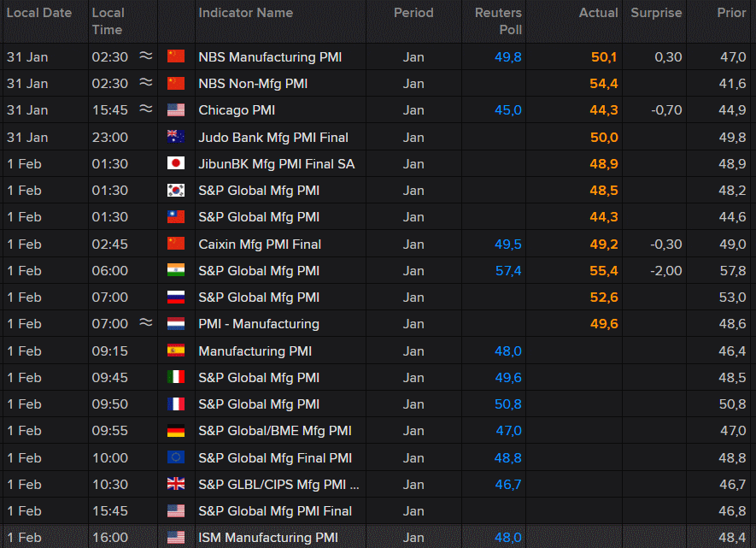756x548 pixels.
Task: Click the UK flag beside S&P GLBL/CIPS
Action: point(175,484)
